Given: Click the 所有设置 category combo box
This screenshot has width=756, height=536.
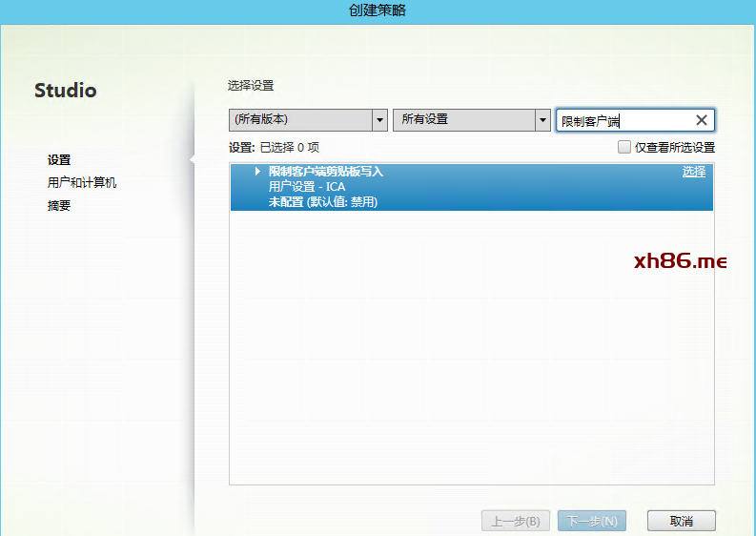Looking at the screenshot, I should click(464, 120).
